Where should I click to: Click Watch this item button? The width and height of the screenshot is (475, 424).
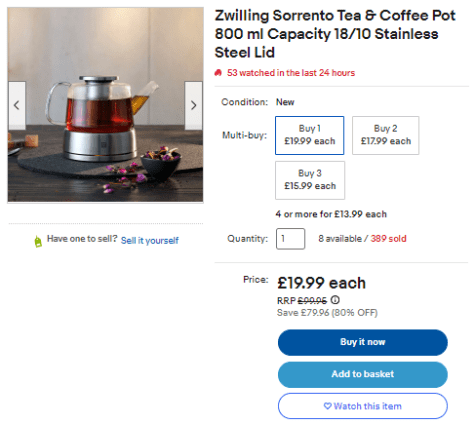363,406
